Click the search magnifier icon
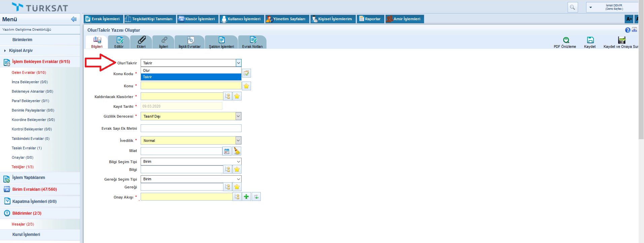The width and height of the screenshot is (644, 243). coord(572,7)
